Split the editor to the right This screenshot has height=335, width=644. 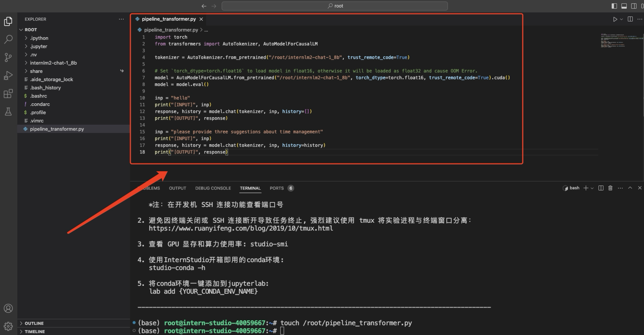630,19
